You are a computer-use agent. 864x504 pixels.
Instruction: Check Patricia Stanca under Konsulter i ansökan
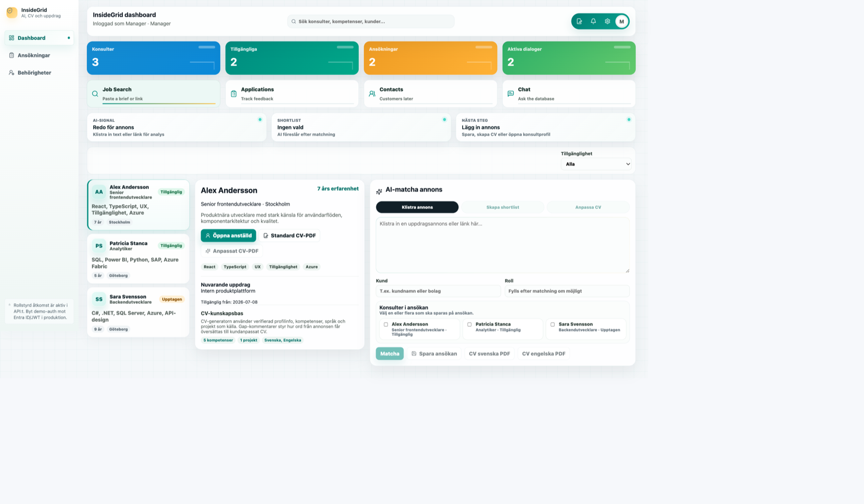click(x=469, y=324)
